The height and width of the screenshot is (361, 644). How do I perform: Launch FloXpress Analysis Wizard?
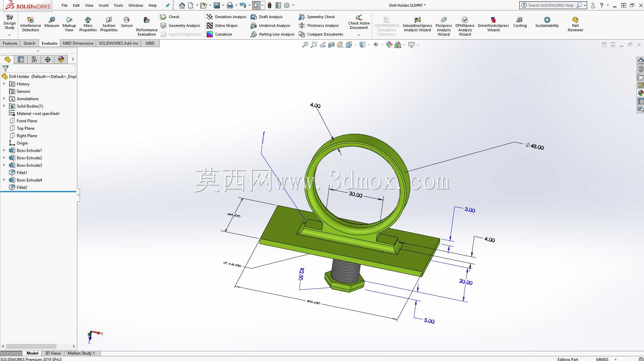(x=443, y=26)
